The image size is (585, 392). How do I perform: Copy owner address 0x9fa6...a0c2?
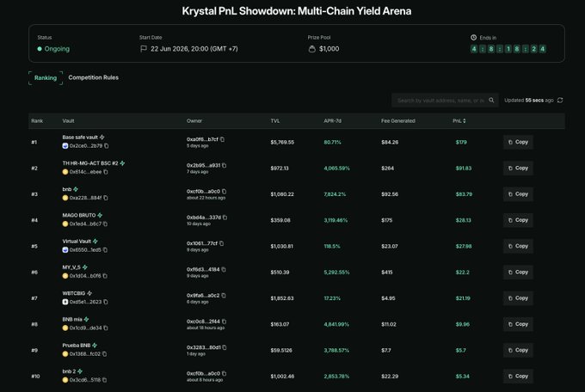point(224,296)
